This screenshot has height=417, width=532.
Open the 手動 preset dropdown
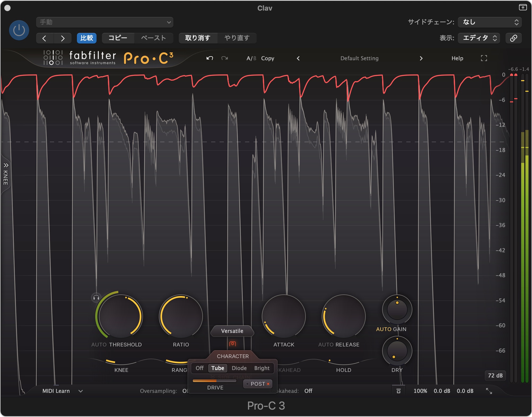[x=105, y=22]
